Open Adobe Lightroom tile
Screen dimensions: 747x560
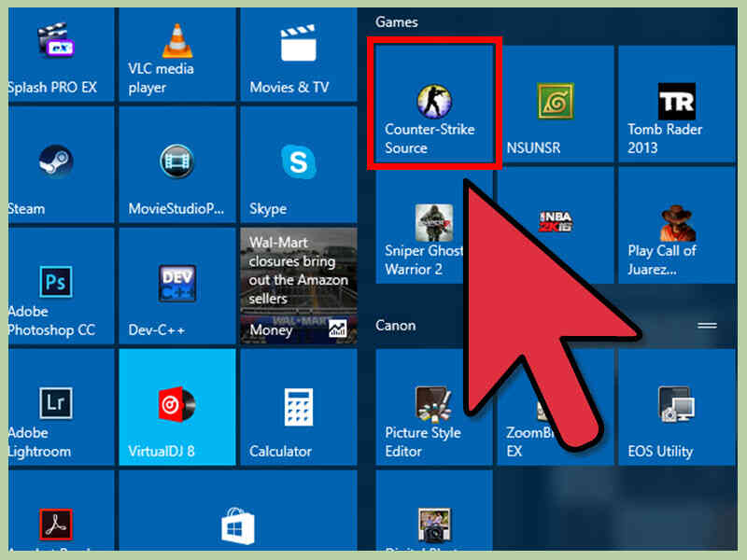(61, 407)
